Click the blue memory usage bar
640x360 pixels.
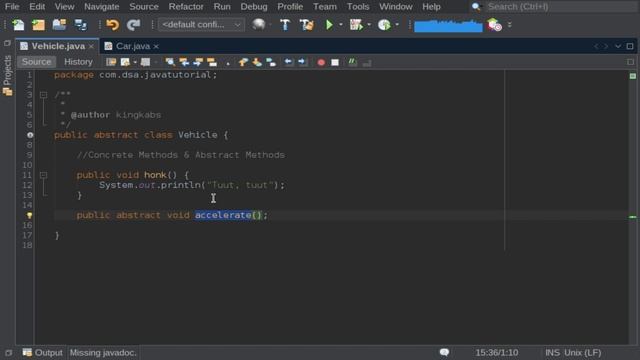pyautogui.click(x=448, y=25)
